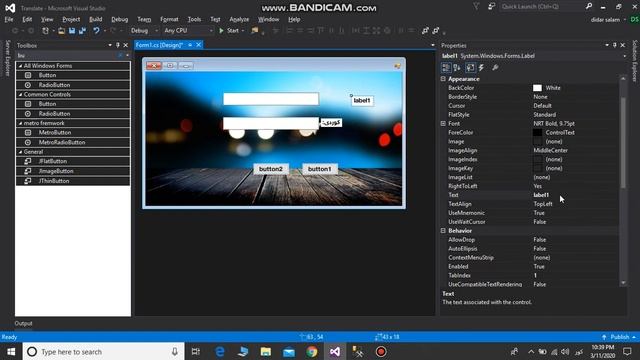Click Publish in the status bar
The width and height of the screenshot is (640, 360).
(x=619, y=337)
